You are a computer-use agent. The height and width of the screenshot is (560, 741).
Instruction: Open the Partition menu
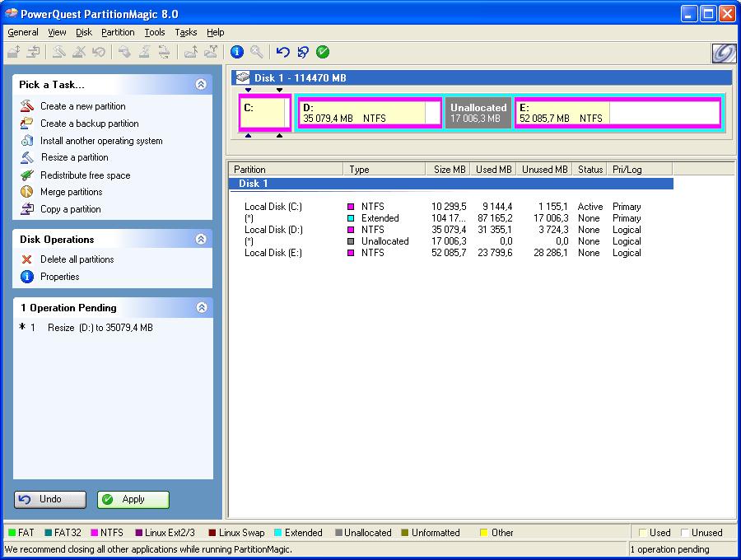pos(118,32)
